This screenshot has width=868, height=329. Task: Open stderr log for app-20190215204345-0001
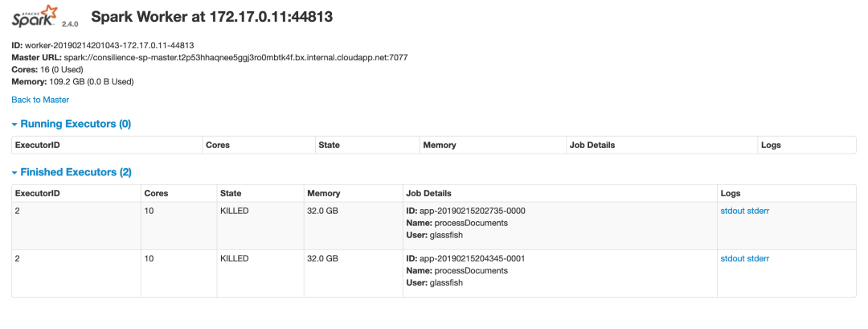[759, 259]
